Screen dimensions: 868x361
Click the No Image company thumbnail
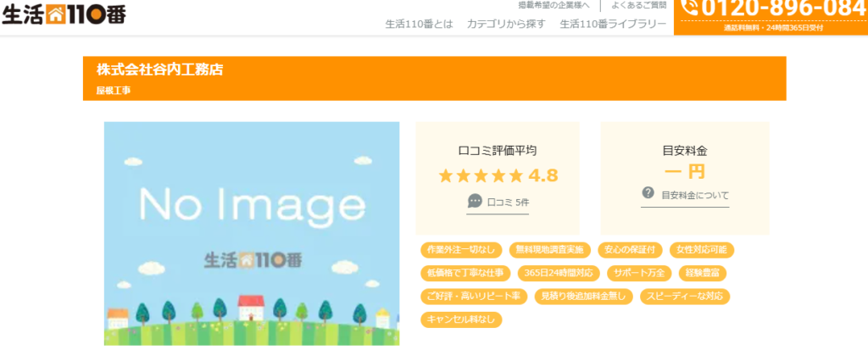pos(252,233)
